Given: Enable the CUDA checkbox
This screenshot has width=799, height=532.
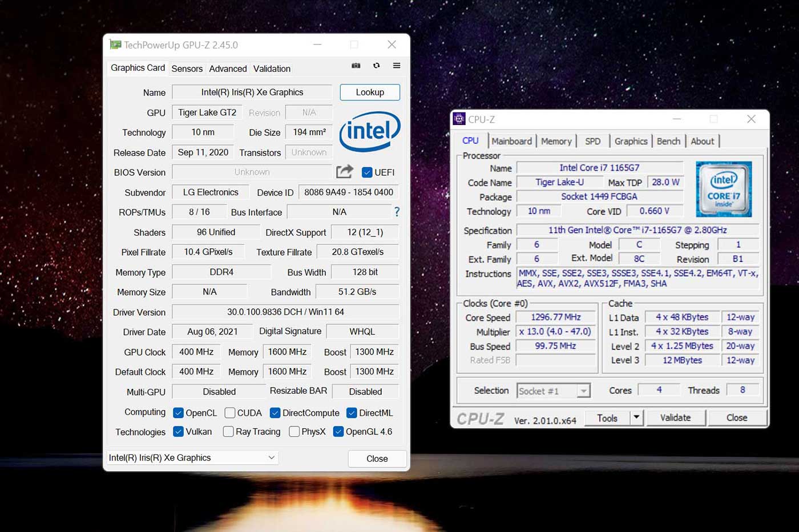Looking at the screenshot, I should pyautogui.click(x=230, y=413).
